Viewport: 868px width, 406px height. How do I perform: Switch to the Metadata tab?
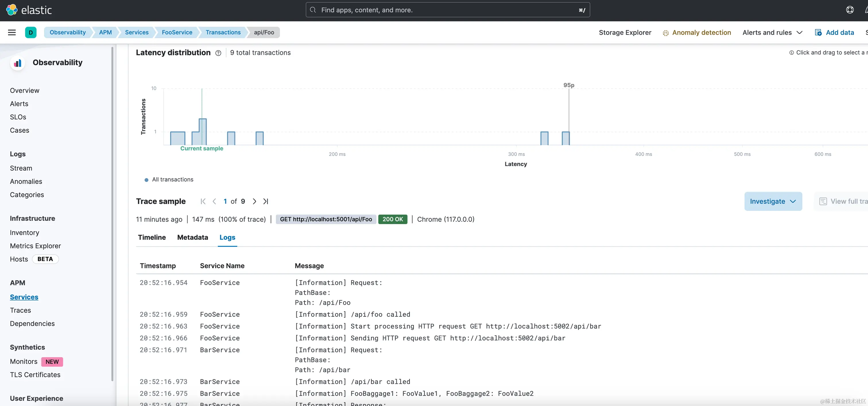point(192,238)
